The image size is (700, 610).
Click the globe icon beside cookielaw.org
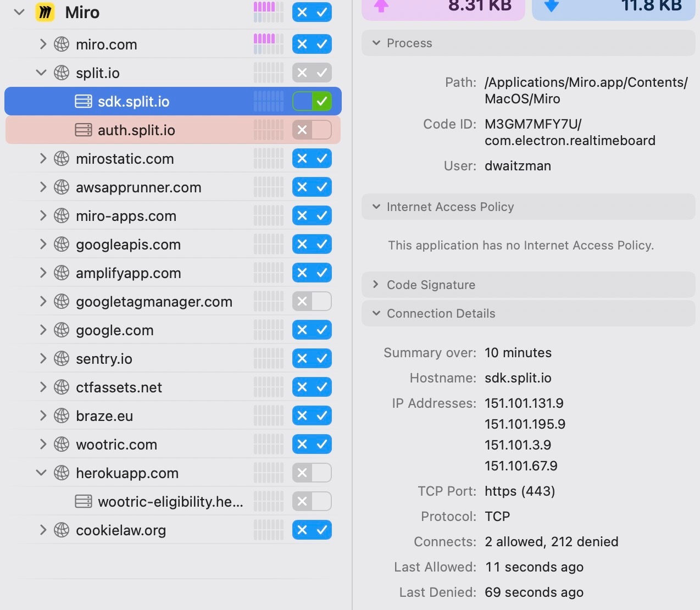62,530
